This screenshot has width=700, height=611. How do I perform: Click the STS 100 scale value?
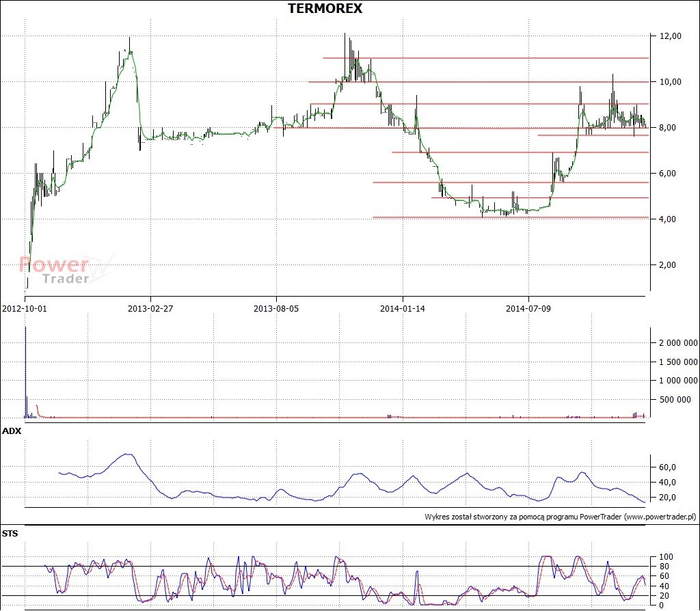(666, 557)
